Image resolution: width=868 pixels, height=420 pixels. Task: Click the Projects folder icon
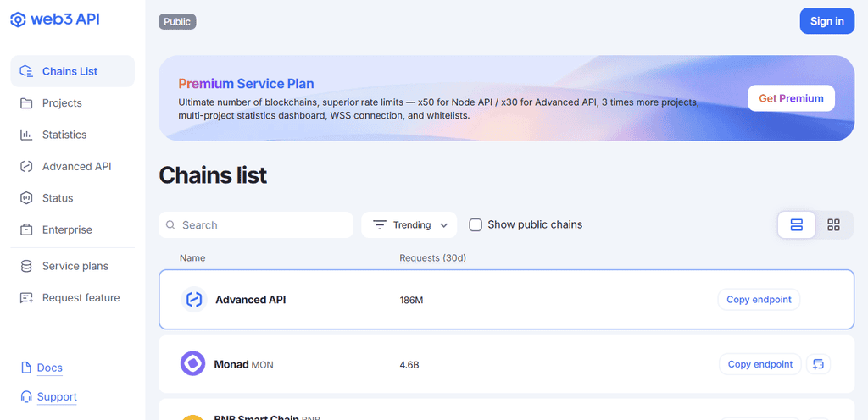(26, 103)
